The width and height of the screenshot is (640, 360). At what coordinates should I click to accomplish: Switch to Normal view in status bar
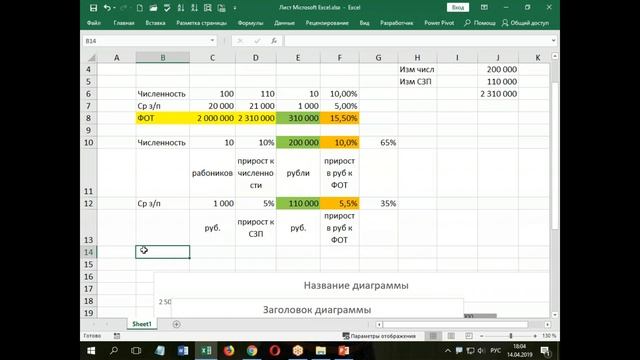pyautogui.click(x=433, y=336)
